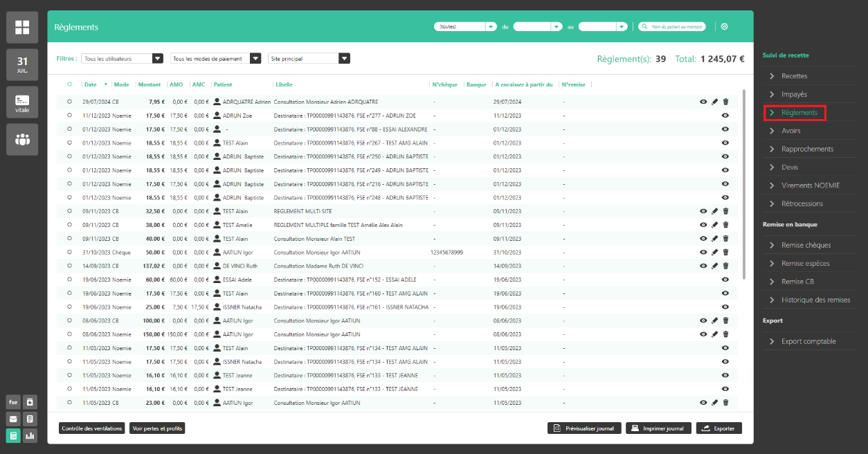Delete the 29/07/2024 Adrien ADRQUATRE payment
This screenshot has width=868, height=454.
pyautogui.click(x=725, y=102)
